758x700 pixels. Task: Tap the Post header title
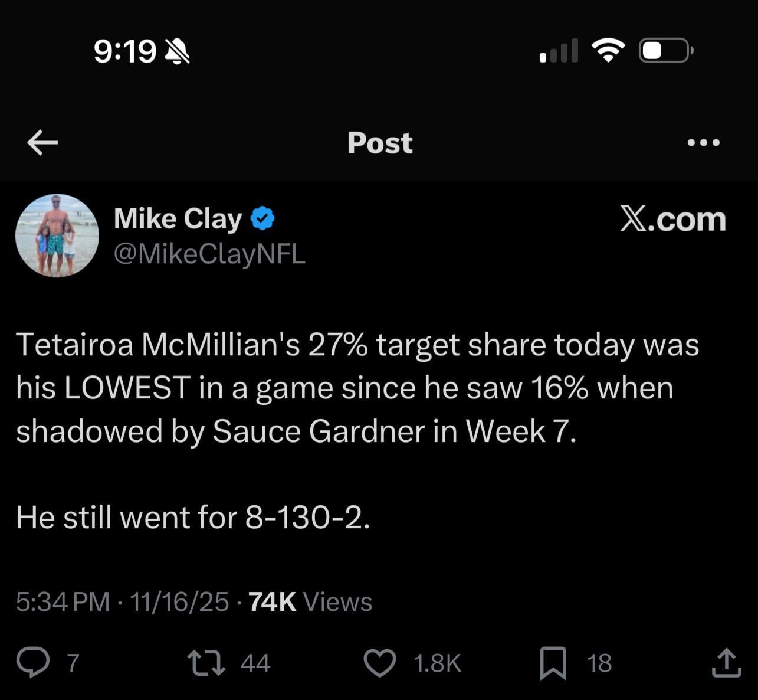tap(380, 143)
